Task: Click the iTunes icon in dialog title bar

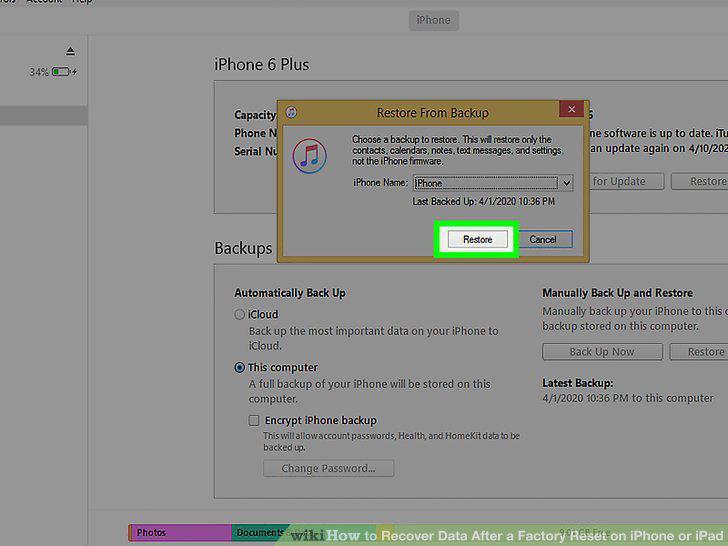Action: pyautogui.click(x=292, y=112)
